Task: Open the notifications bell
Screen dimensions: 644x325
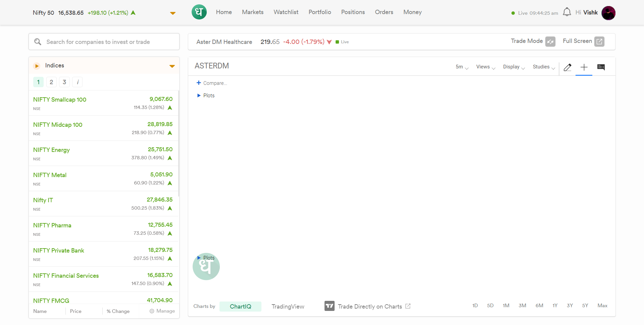Action: click(x=567, y=12)
